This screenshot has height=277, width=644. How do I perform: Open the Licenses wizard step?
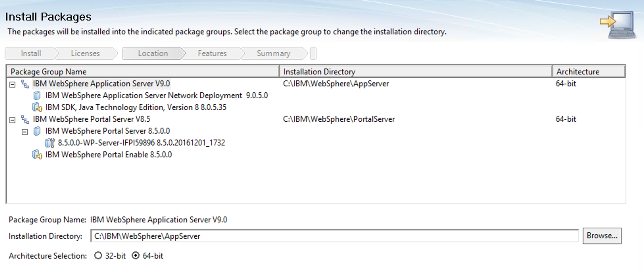pos(85,53)
